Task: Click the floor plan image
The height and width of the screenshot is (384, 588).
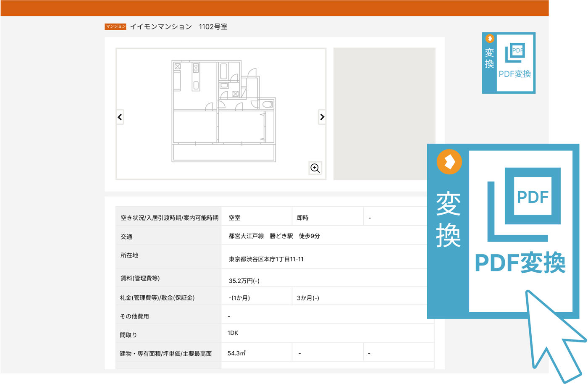Action: pyautogui.click(x=223, y=111)
